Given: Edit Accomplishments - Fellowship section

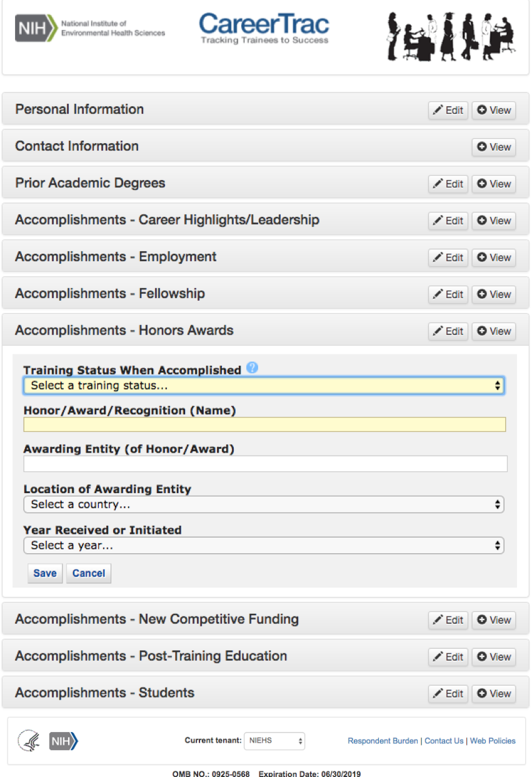Looking at the screenshot, I should coord(448,294).
